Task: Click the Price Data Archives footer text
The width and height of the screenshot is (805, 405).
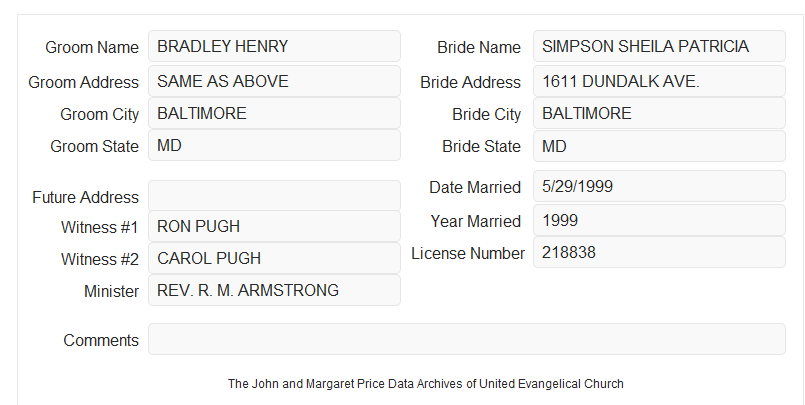Action: click(426, 384)
